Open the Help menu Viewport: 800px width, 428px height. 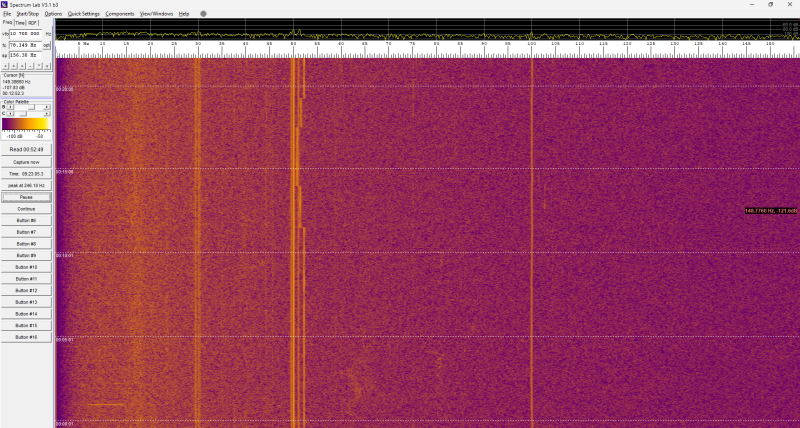[x=184, y=14]
